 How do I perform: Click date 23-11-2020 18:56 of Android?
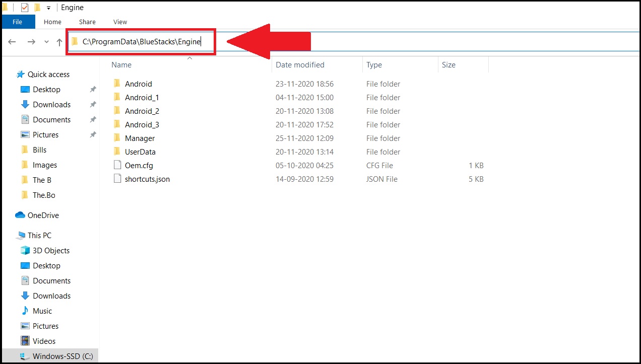tap(304, 84)
